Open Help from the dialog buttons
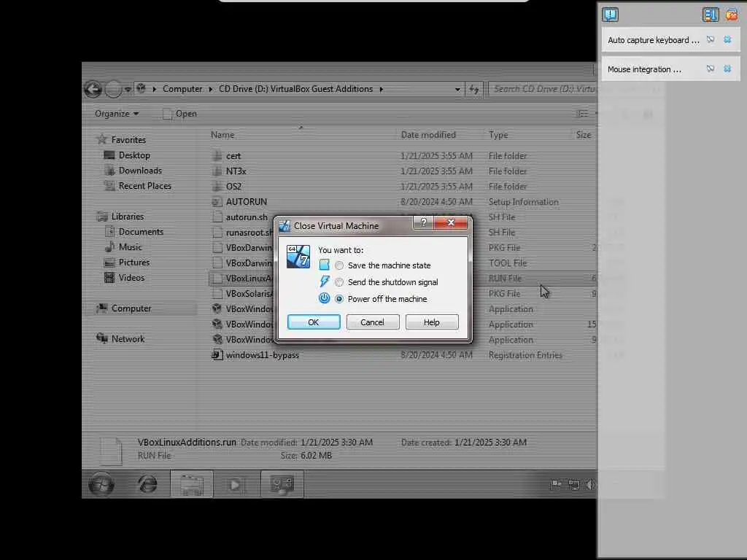The height and width of the screenshot is (560, 747). coord(432,322)
